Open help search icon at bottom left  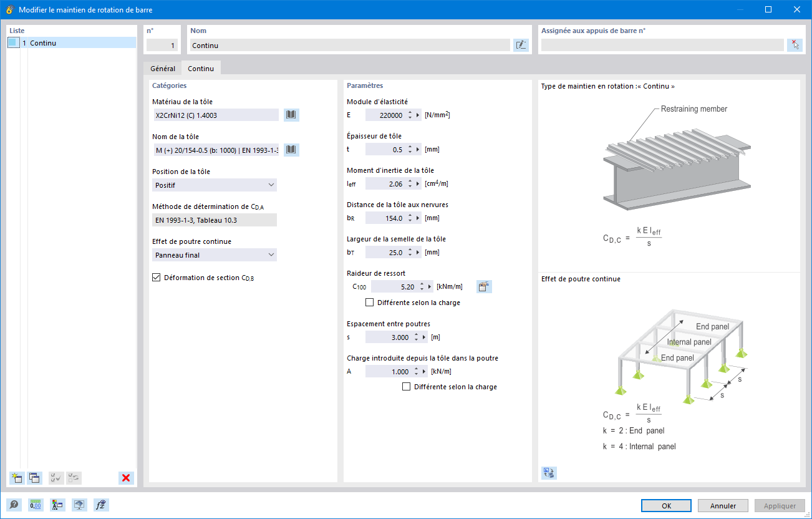(14, 505)
